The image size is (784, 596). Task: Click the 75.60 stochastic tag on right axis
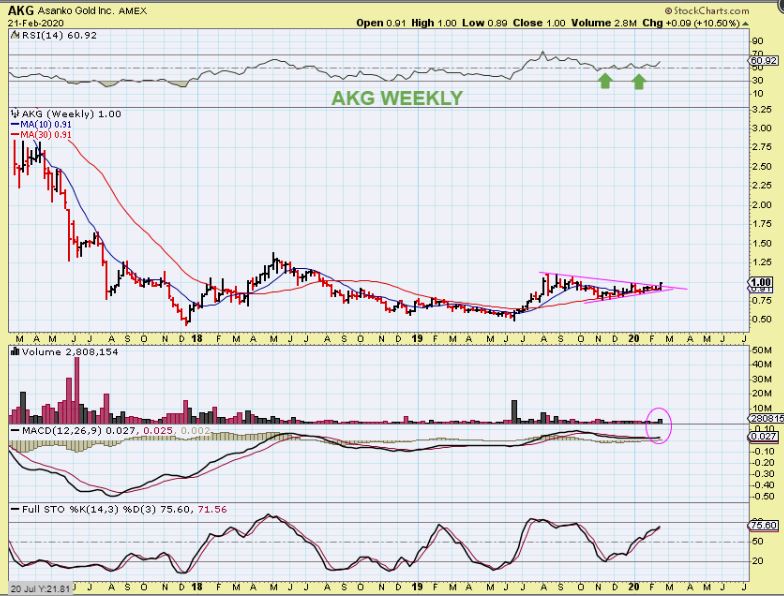(764, 526)
